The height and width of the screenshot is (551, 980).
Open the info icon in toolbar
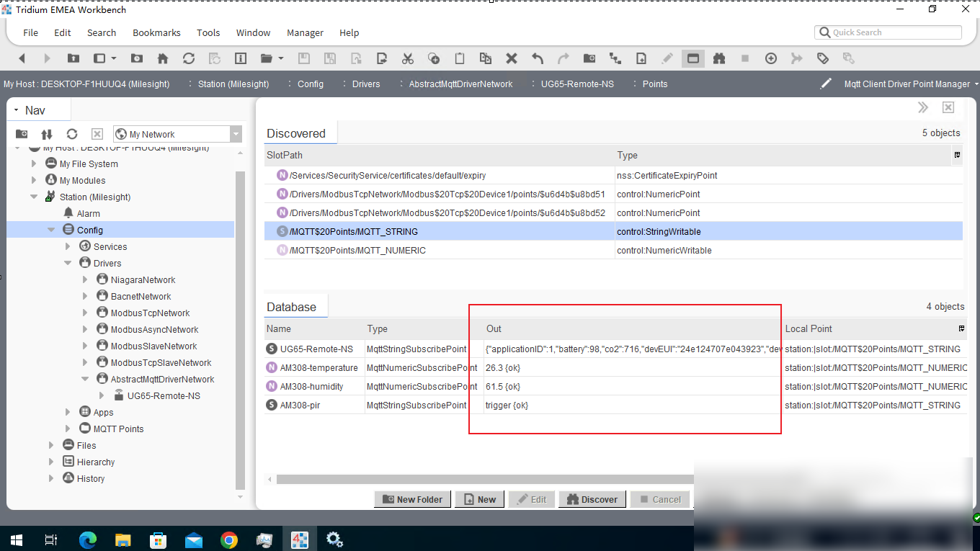click(241, 58)
